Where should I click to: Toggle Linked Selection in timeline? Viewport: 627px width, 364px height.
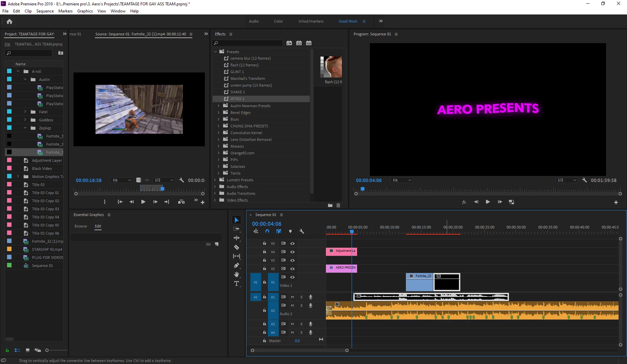click(x=279, y=231)
